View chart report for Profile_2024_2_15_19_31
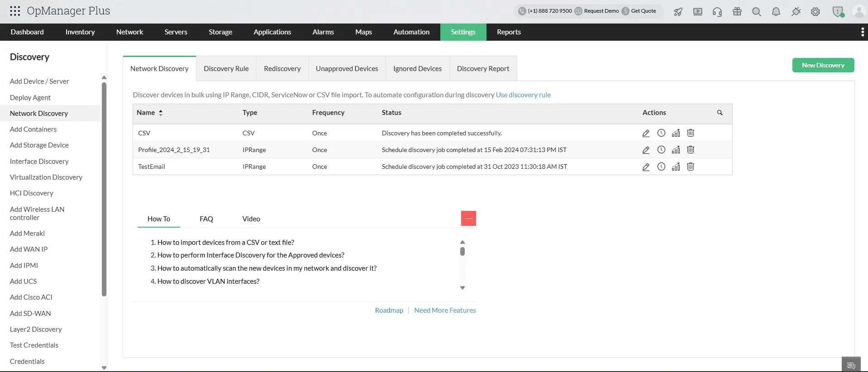 click(x=676, y=150)
